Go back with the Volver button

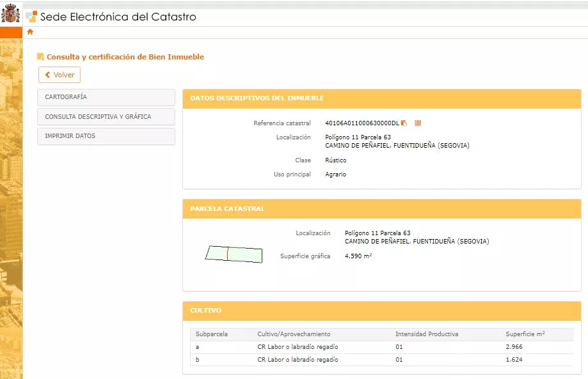coord(60,75)
